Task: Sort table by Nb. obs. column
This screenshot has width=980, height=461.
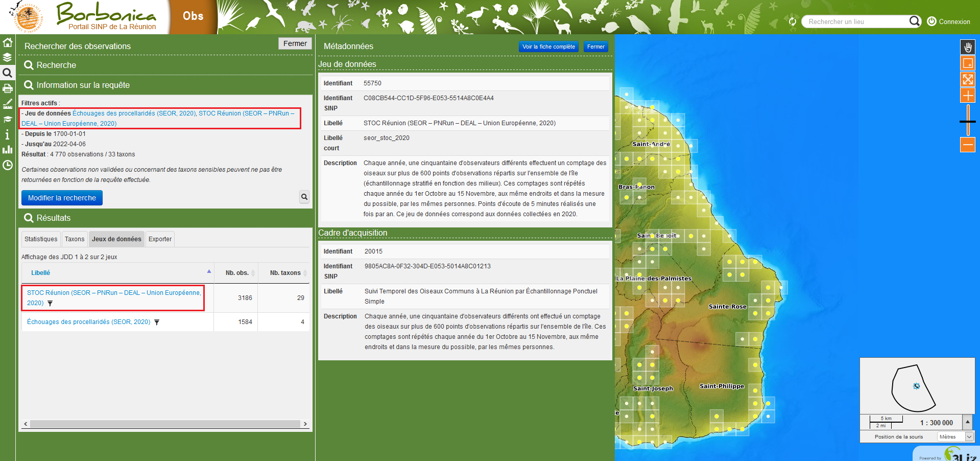Action: [236, 273]
